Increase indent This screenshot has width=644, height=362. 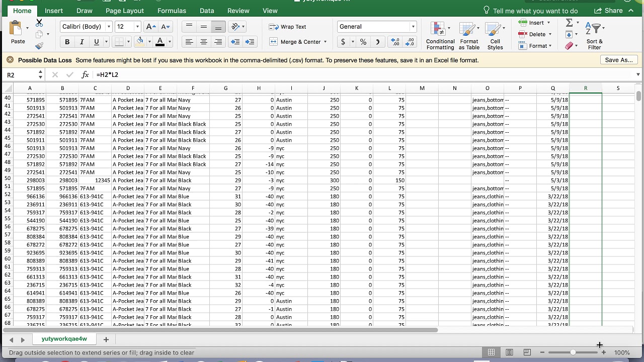coord(250,42)
